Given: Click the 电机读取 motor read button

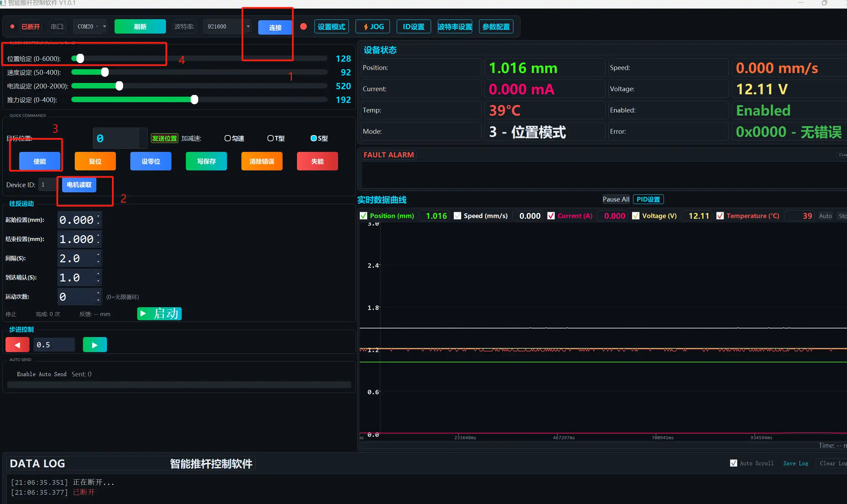Looking at the screenshot, I should (x=79, y=185).
